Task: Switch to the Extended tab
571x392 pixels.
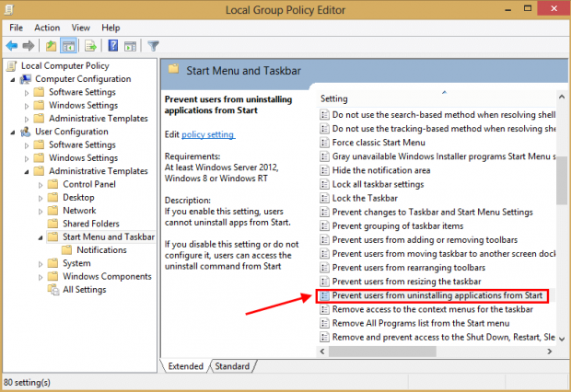Action: tap(186, 366)
